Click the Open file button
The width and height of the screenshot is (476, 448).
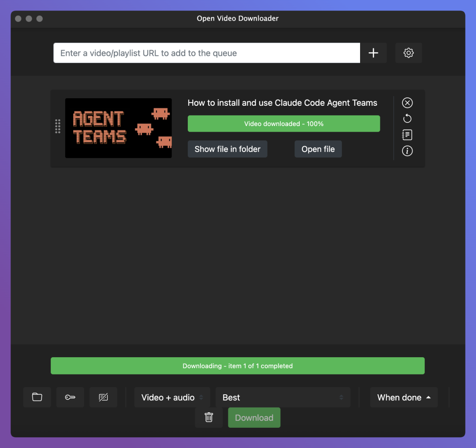[x=318, y=149]
